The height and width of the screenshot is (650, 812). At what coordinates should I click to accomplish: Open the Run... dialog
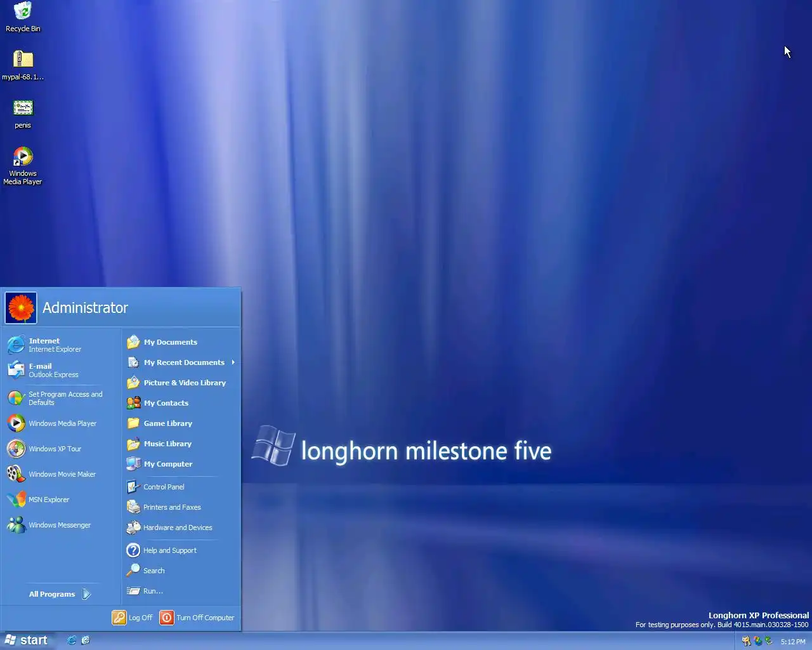point(181,591)
